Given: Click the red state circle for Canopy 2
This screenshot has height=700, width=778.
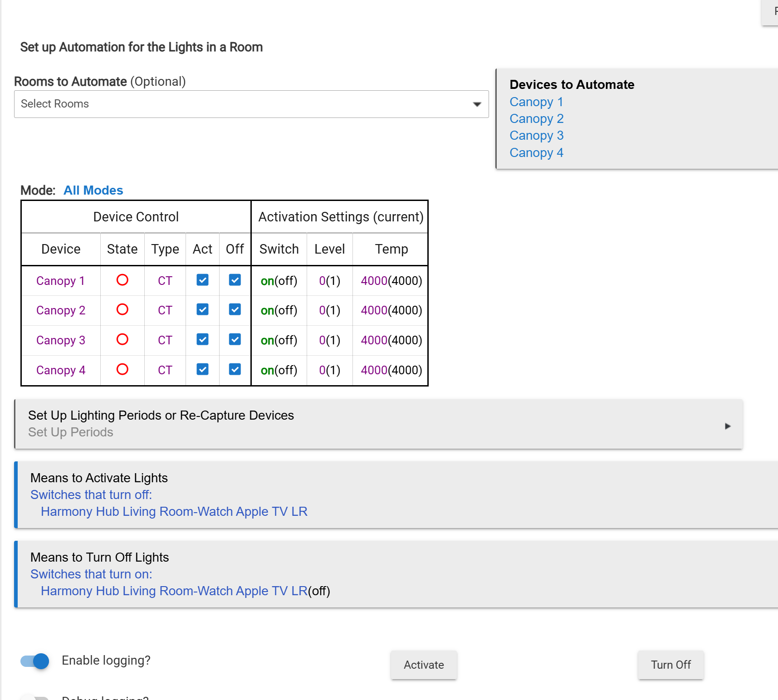Looking at the screenshot, I should (x=122, y=310).
